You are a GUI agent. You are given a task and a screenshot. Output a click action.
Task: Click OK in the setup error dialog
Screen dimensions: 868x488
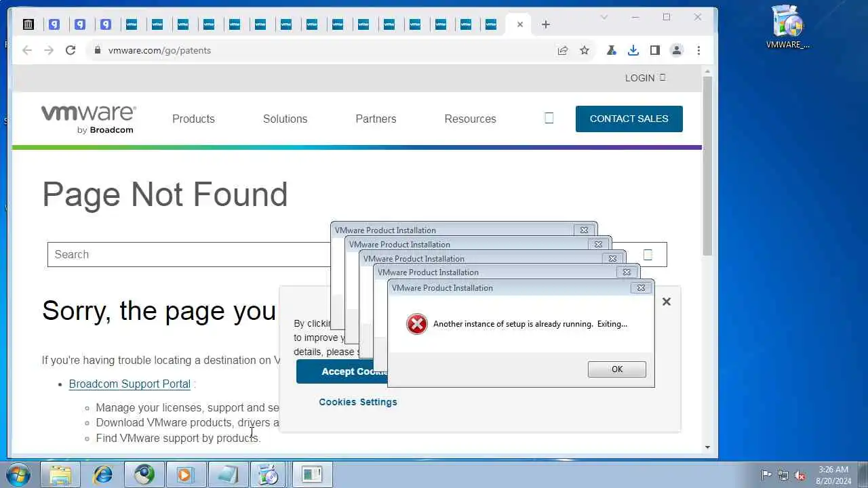(x=617, y=369)
